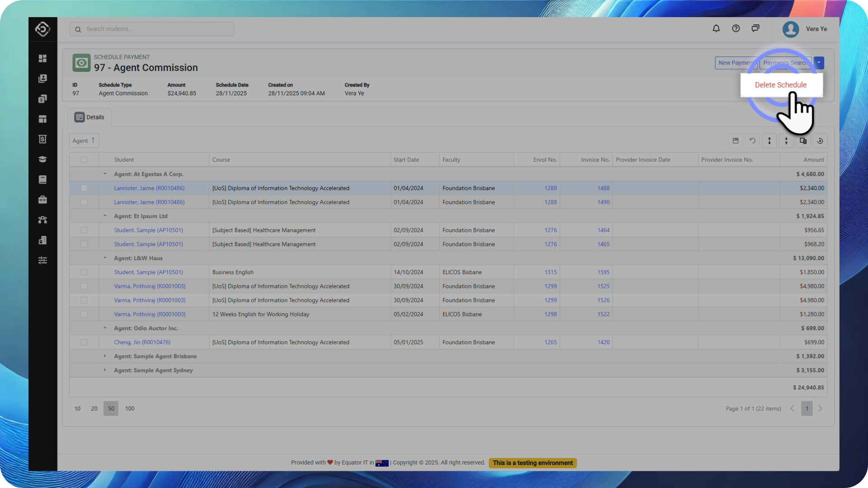Click the graduation cap sidebar icon
The image size is (868, 488).
42,159
